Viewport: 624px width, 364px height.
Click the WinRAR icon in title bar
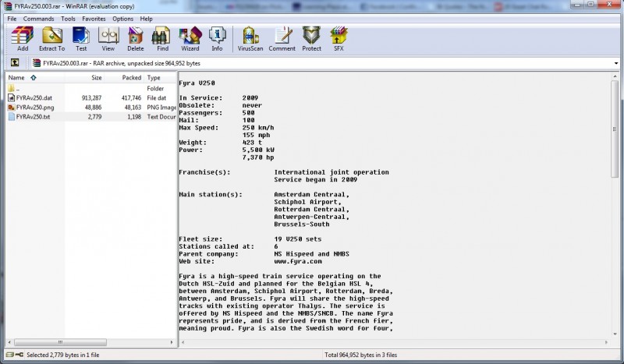pos(8,6)
